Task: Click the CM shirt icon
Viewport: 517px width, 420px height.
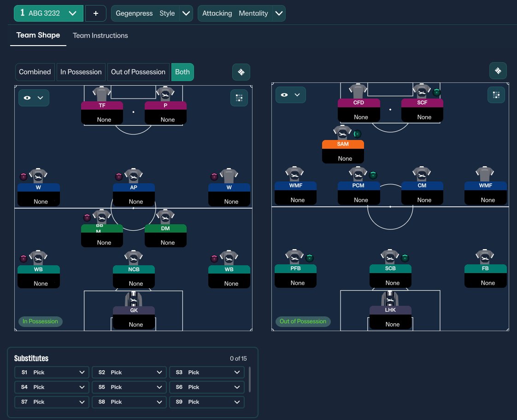Action: point(422,174)
